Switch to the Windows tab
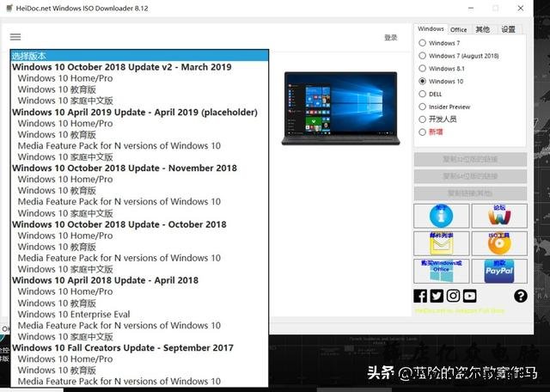The height and width of the screenshot is (392, 550). (x=431, y=28)
